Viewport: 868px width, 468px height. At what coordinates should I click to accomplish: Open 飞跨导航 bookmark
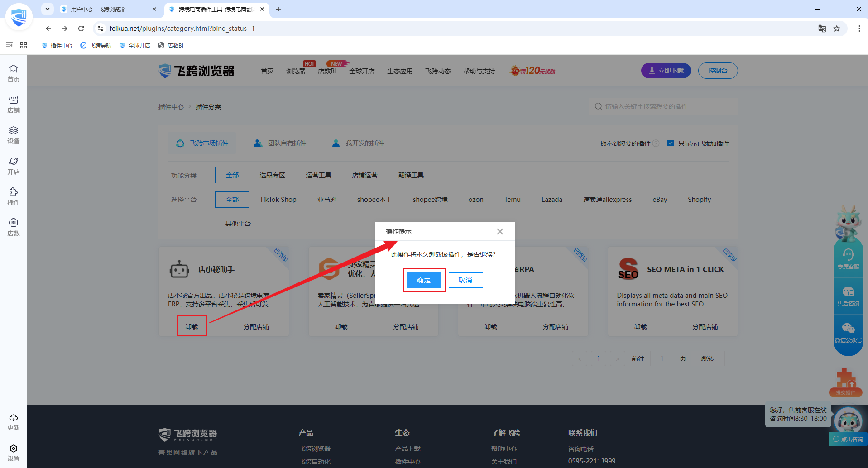pyautogui.click(x=96, y=45)
